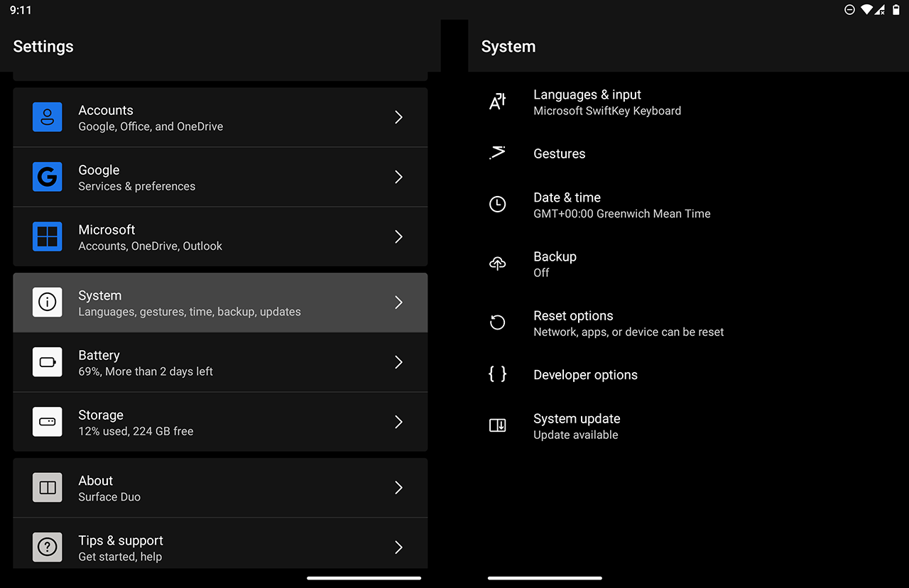
Task: Open Date & time settings
Action: 688,205
